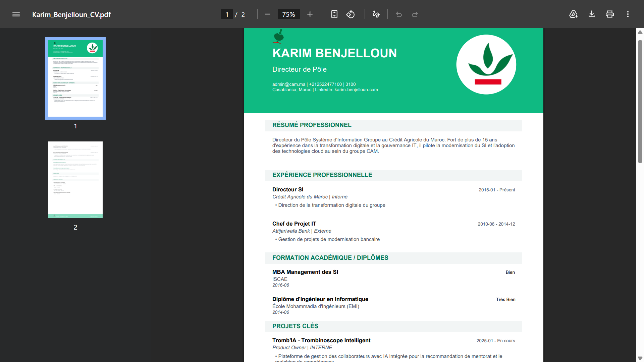The height and width of the screenshot is (362, 644).
Task: Toggle the sidebar menu hamburger icon
Action: (16, 14)
